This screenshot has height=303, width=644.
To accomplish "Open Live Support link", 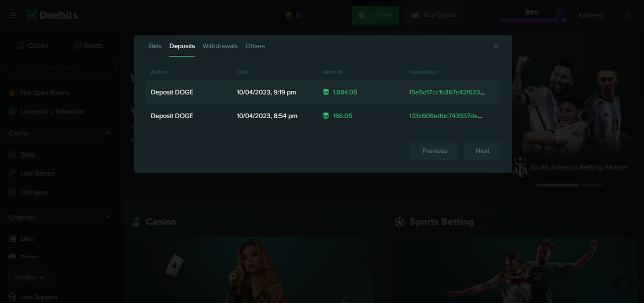I will pyautogui.click(x=39, y=297).
